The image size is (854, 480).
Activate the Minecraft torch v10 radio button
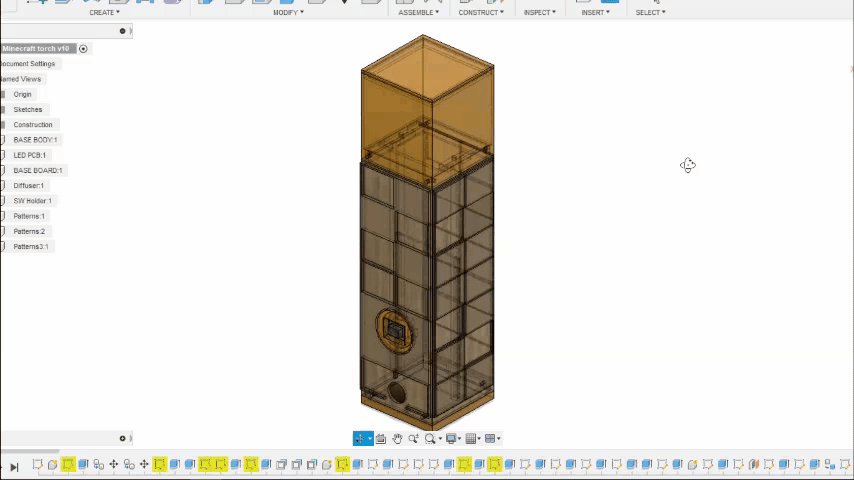[83, 49]
